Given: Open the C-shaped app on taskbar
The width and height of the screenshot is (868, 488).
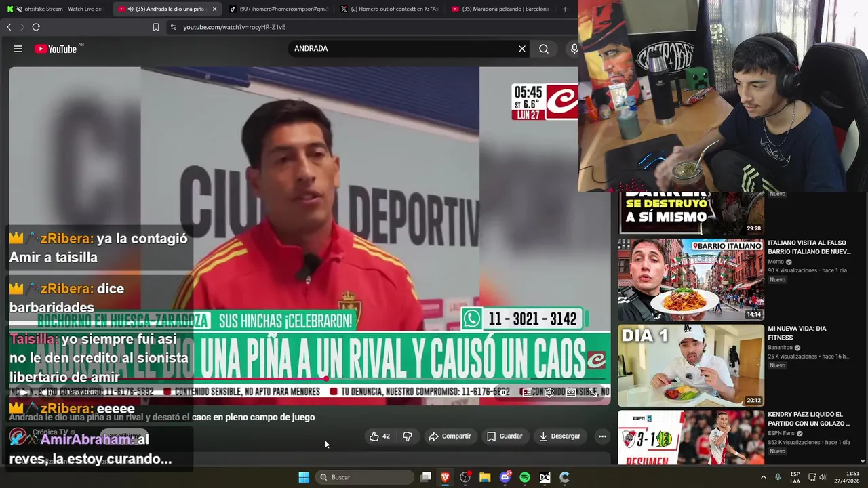Looking at the screenshot, I should (x=564, y=477).
